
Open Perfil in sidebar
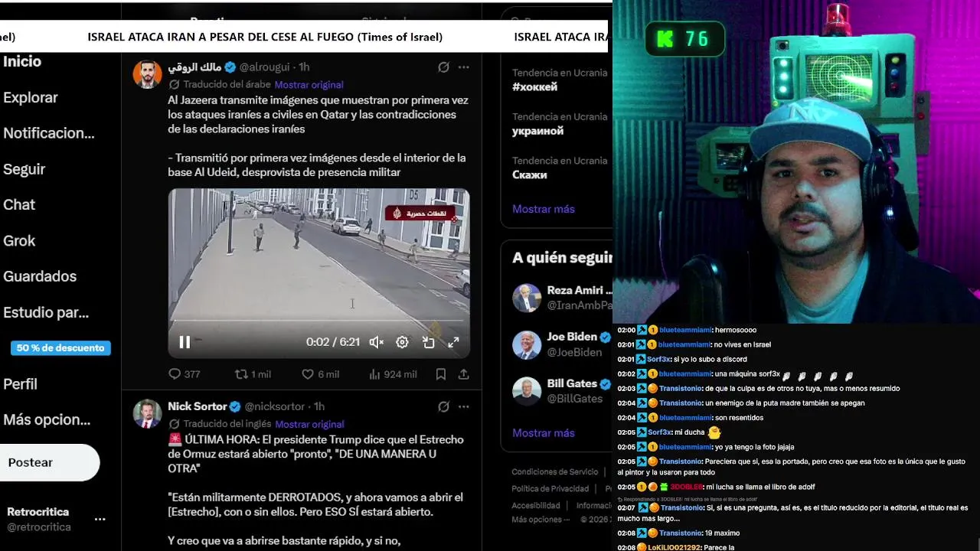tap(20, 384)
